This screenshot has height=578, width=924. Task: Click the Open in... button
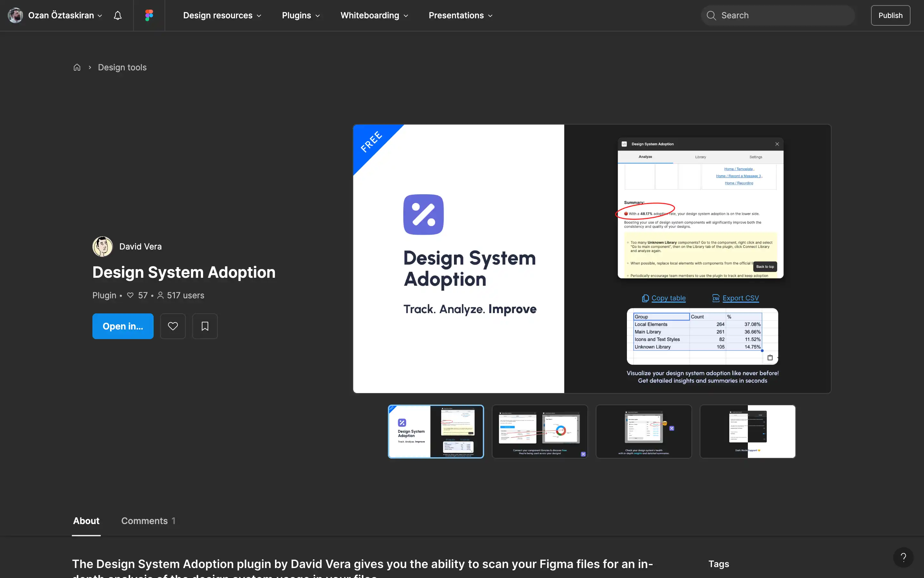coord(123,326)
